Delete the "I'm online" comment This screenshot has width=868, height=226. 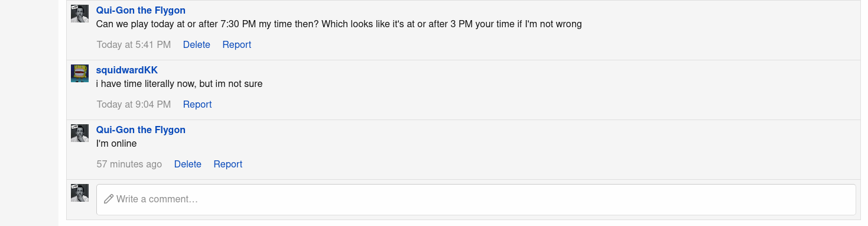(x=188, y=164)
